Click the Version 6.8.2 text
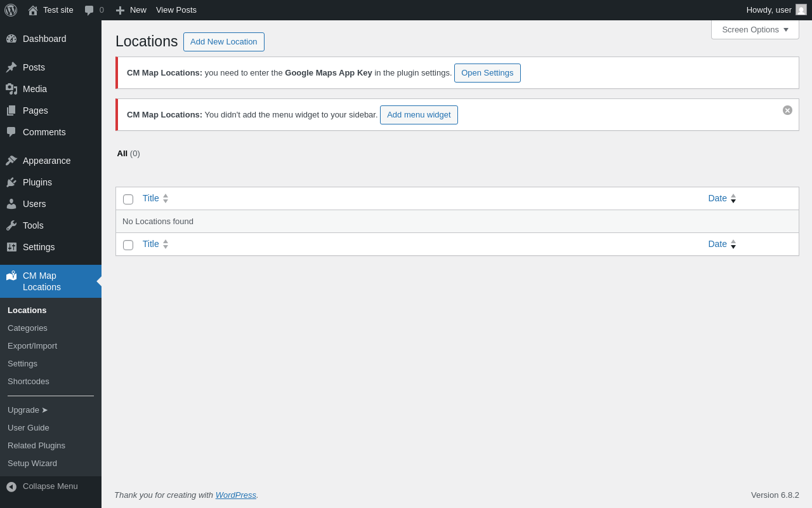The height and width of the screenshot is (508, 812). (775, 495)
